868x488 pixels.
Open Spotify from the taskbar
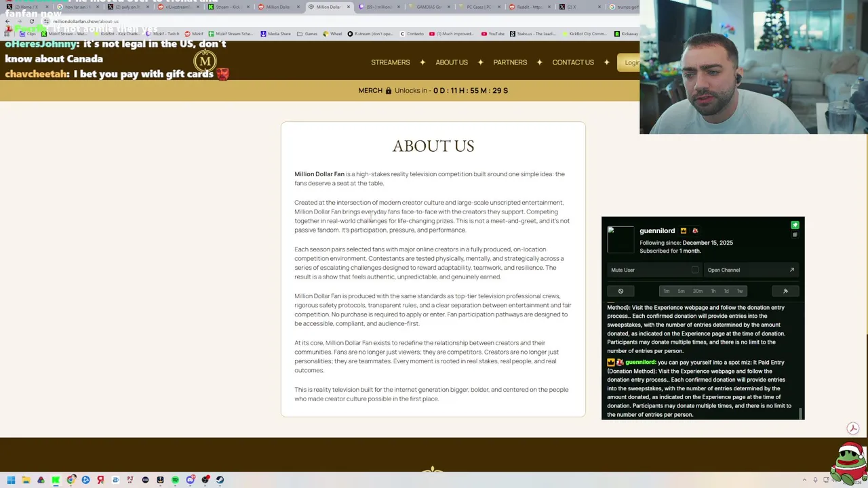pyautogui.click(x=175, y=480)
